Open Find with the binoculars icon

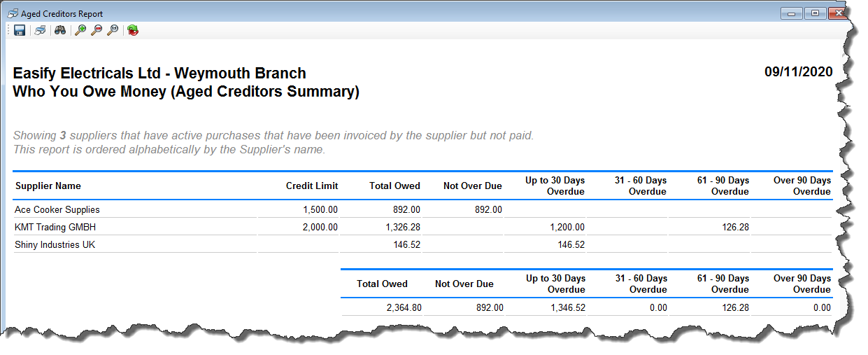coord(60,30)
